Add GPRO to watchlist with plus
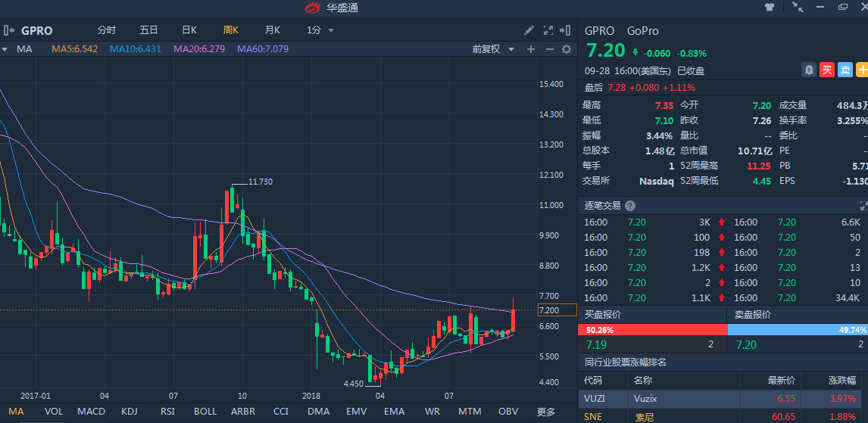This screenshot has width=868, height=423. click(x=863, y=70)
